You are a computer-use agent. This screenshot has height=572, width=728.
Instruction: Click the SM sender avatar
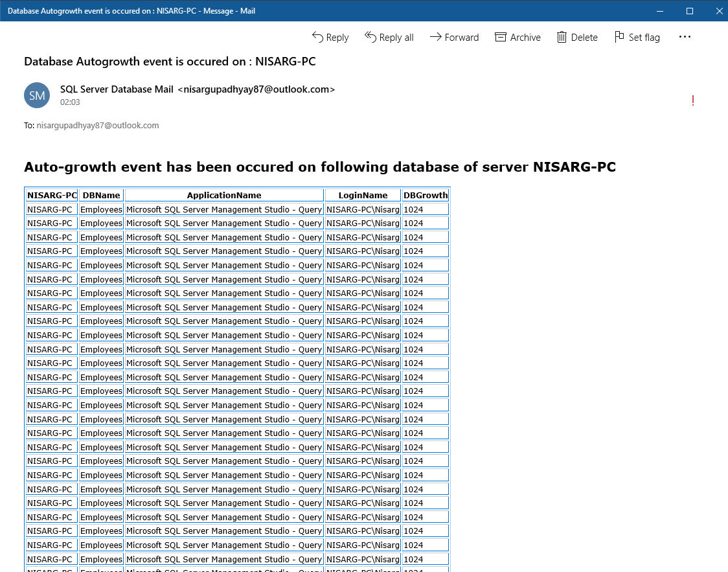pos(37,95)
